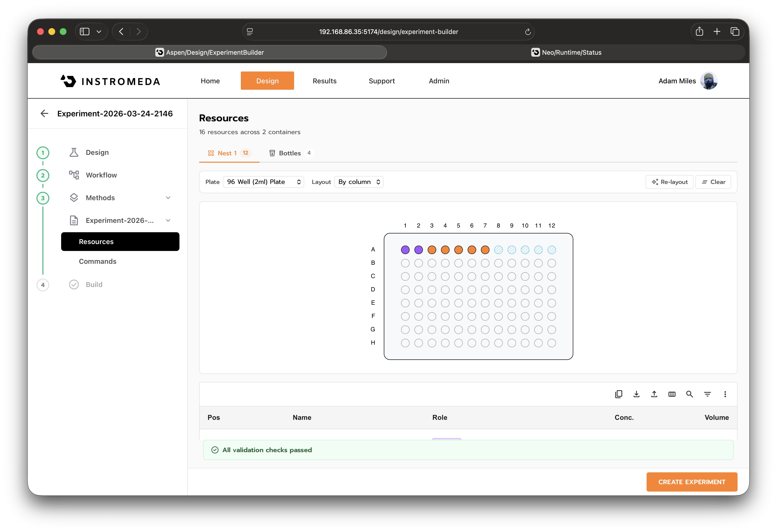Switch to the Bottles tab
The image size is (777, 532).
coord(290,153)
